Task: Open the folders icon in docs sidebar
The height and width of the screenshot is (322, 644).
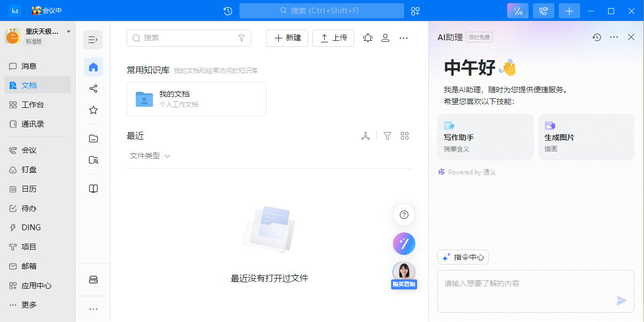Action: 93,138
